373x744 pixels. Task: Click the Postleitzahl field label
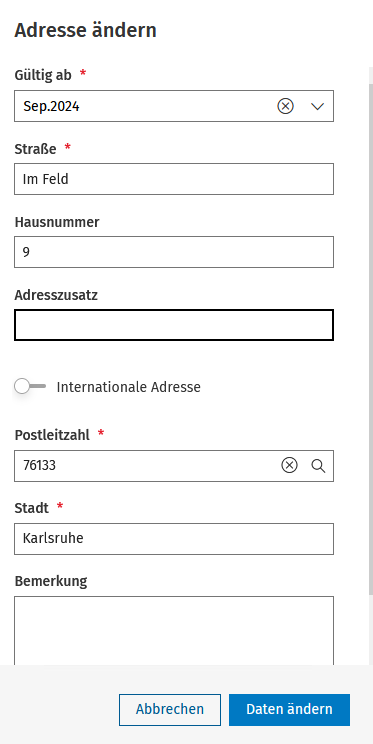tap(52, 435)
